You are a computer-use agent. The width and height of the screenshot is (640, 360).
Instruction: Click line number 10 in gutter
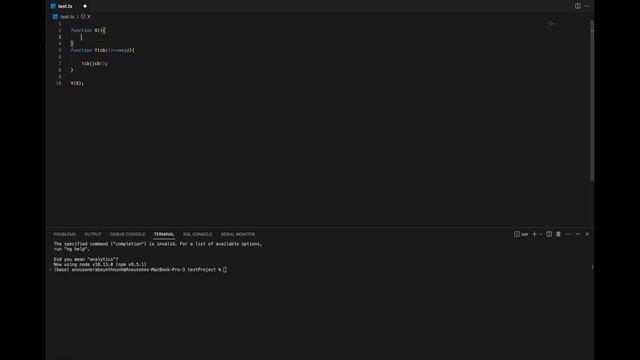tap(59, 83)
